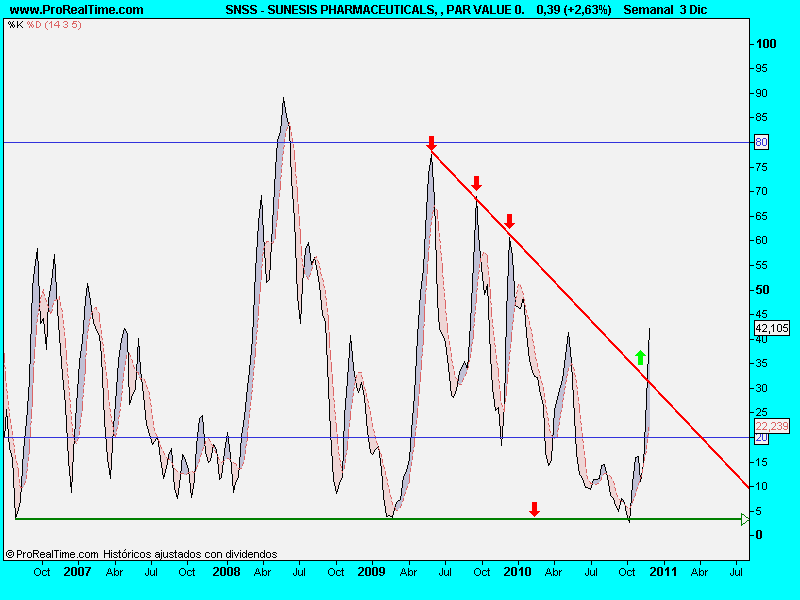Click the Oct label just before 2011

coord(627,572)
